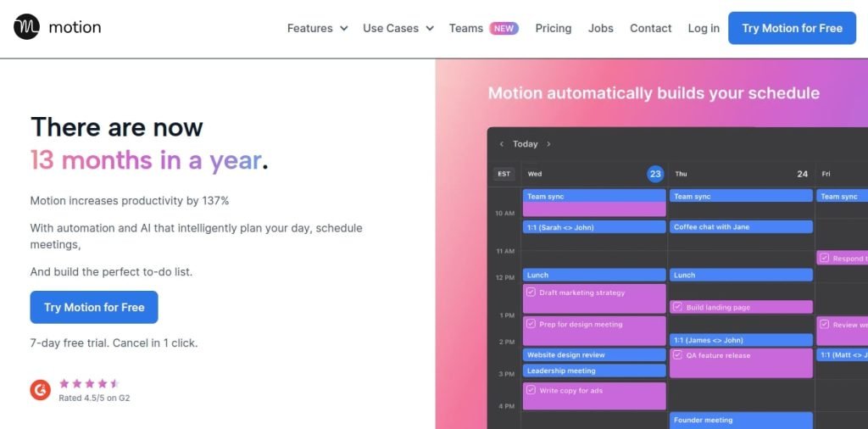Click the star rating row

click(x=88, y=383)
